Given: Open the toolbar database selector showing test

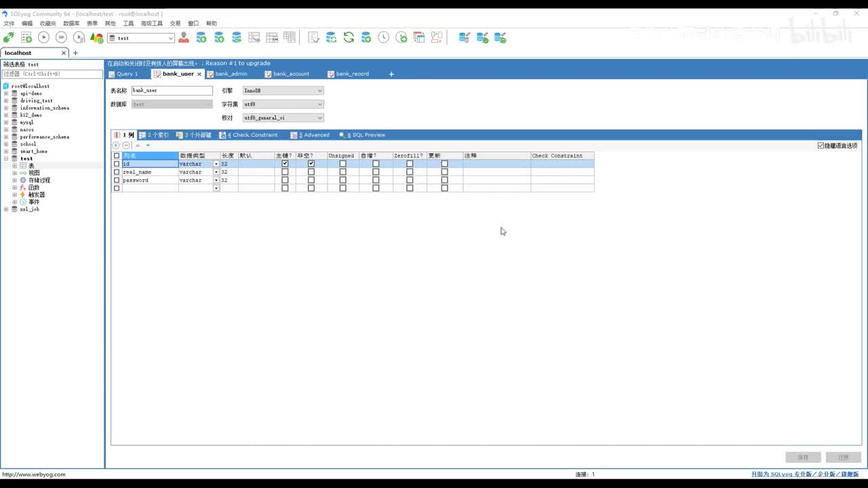Looking at the screenshot, I should [141, 38].
